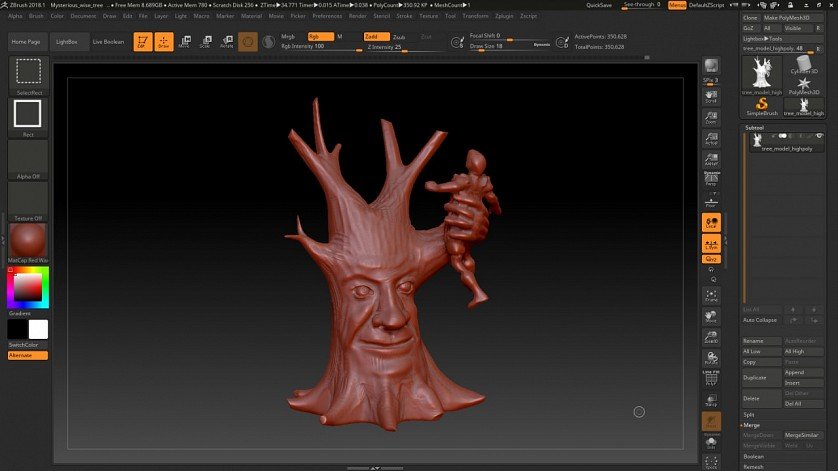Open the Alpha Off picker
The image size is (838, 471).
click(x=28, y=159)
